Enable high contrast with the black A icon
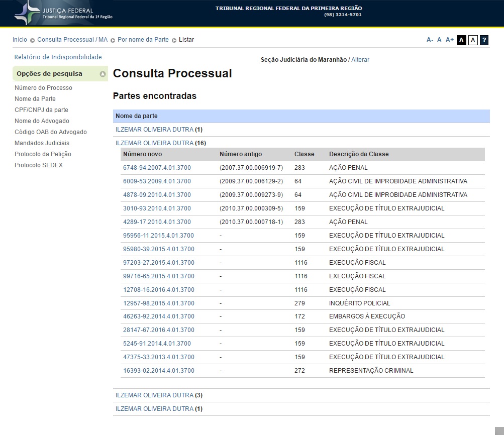This screenshot has height=435, width=504. (461, 40)
